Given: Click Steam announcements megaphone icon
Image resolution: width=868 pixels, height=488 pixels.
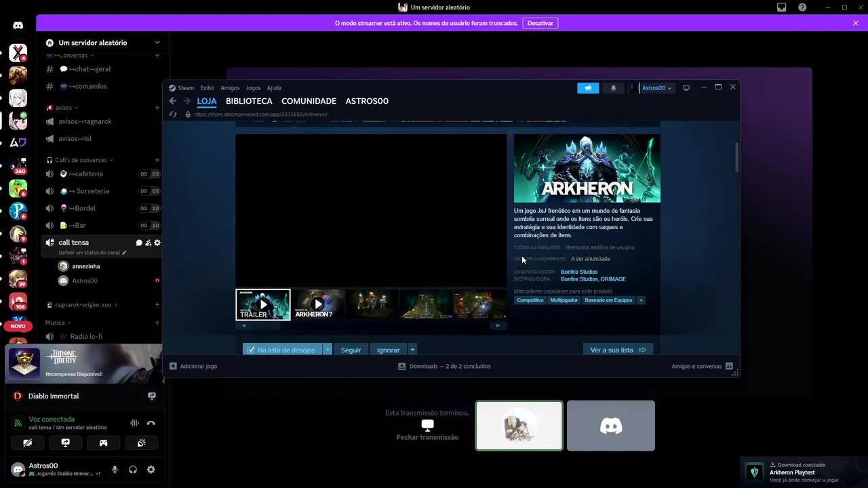Looking at the screenshot, I should (x=588, y=88).
